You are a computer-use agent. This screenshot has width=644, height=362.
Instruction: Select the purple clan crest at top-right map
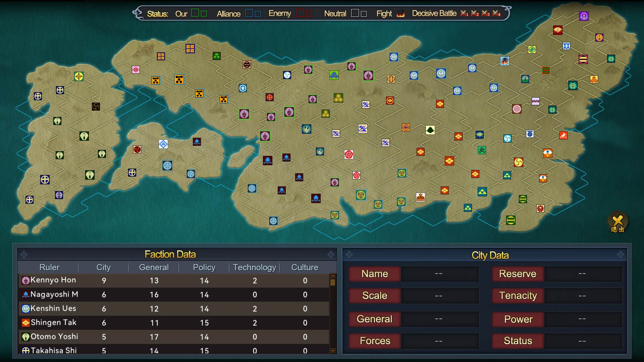point(584,16)
